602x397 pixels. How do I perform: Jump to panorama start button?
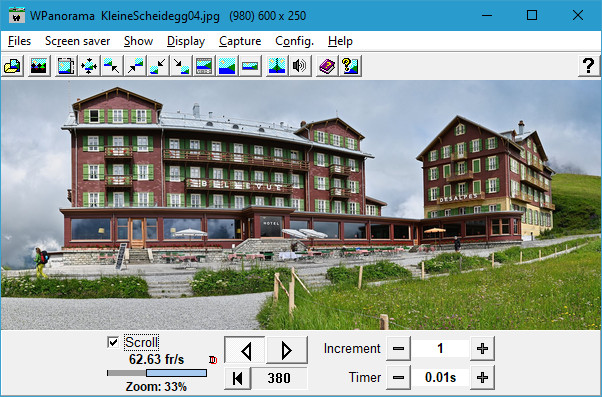[x=238, y=379]
